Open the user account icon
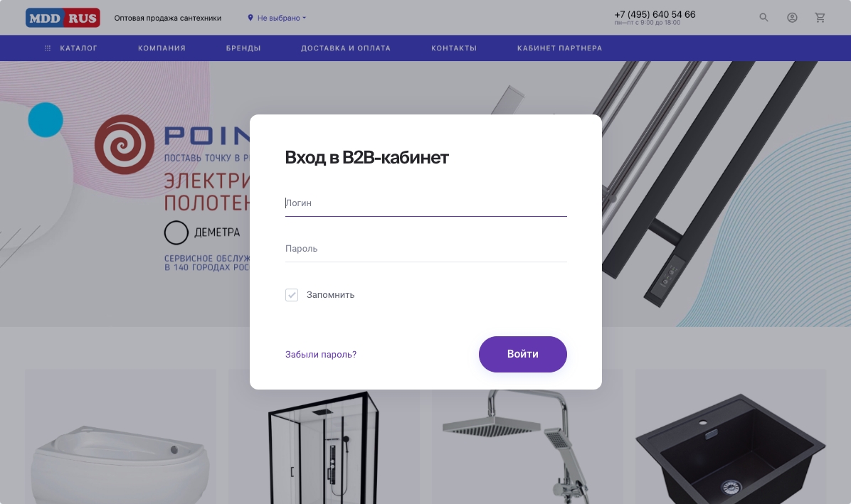Image resolution: width=851 pixels, height=504 pixels. click(x=793, y=17)
